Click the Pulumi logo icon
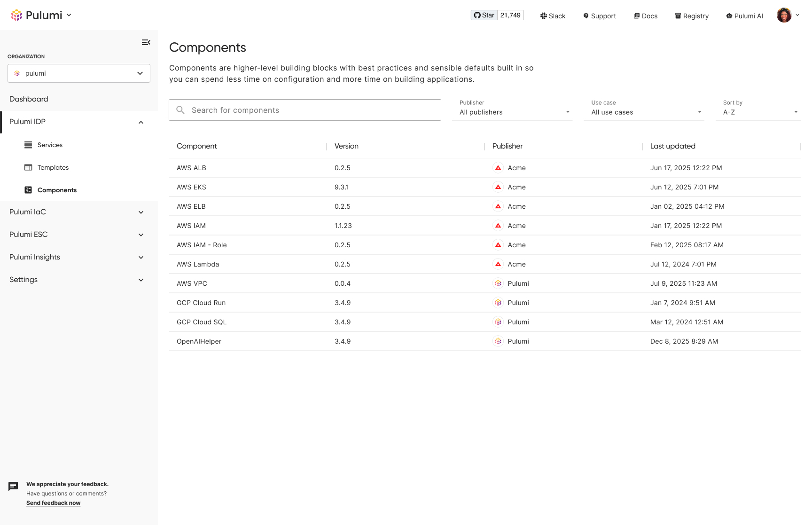The image size is (812, 526). click(x=16, y=15)
